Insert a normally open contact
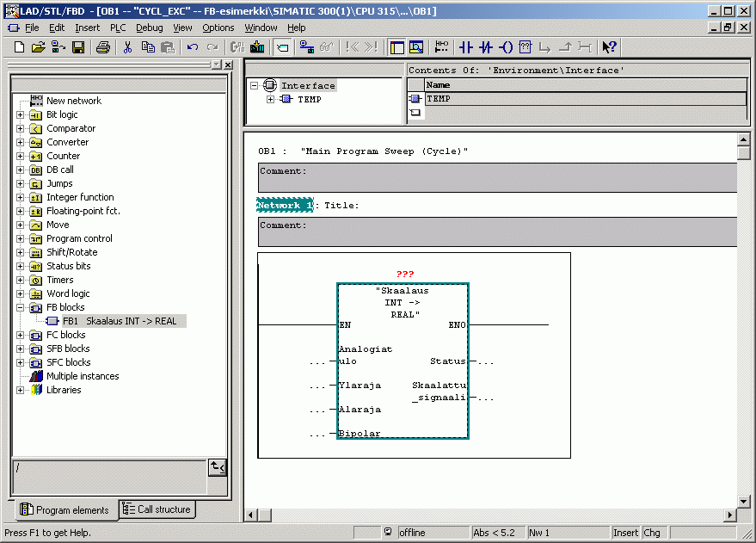Viewport: 756px width, 543px height. tap(466, 47)
